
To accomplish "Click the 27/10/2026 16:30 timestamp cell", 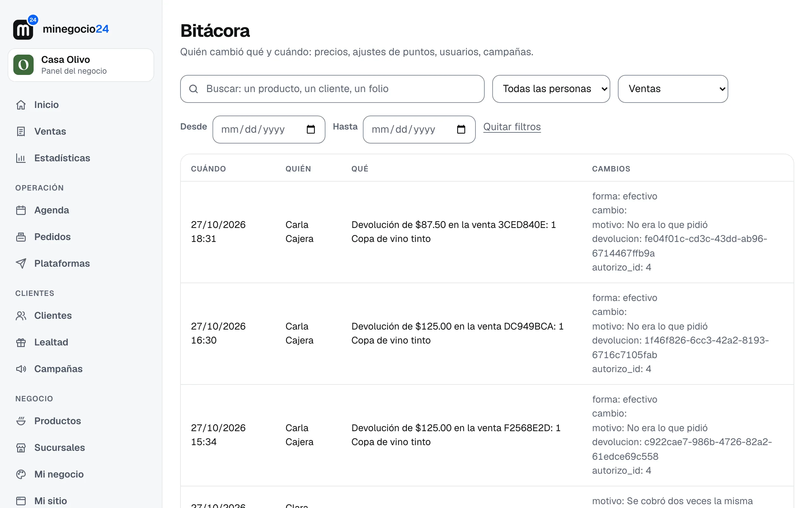I will point(219,333).
